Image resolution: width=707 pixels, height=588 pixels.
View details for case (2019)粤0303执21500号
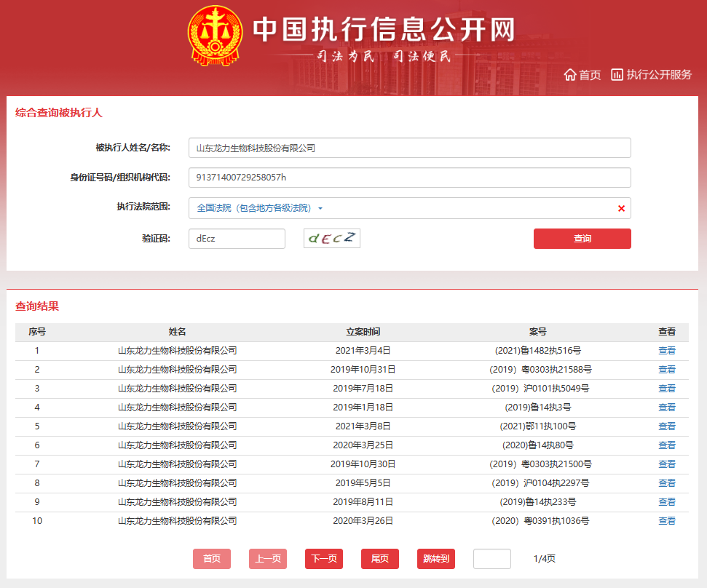pos(666,464)
